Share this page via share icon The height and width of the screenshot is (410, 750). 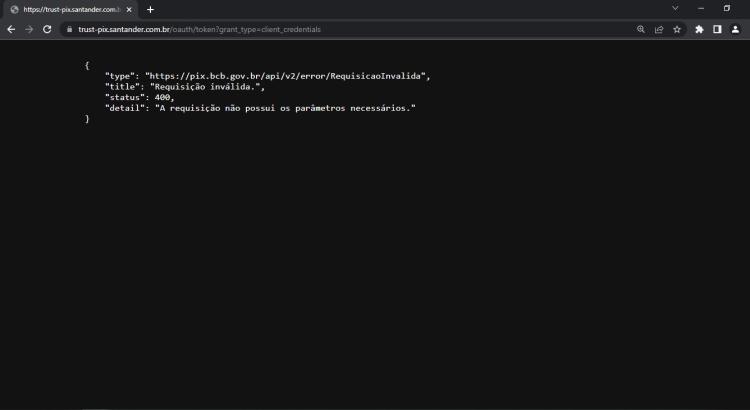click(x=659, y=29)
